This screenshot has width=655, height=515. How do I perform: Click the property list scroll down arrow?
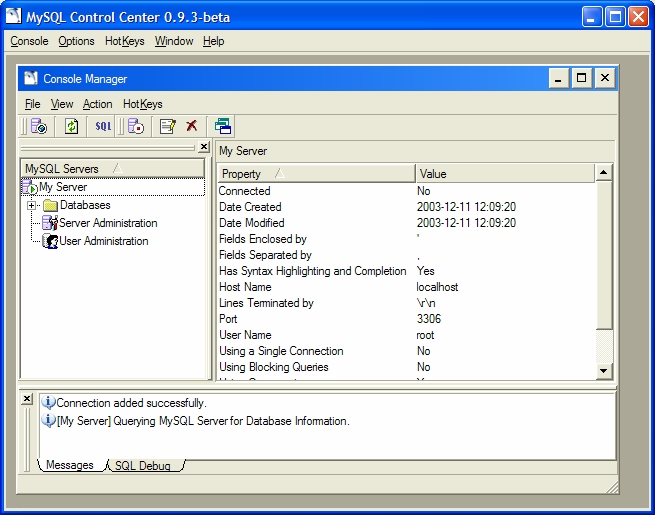click(604, 370)
